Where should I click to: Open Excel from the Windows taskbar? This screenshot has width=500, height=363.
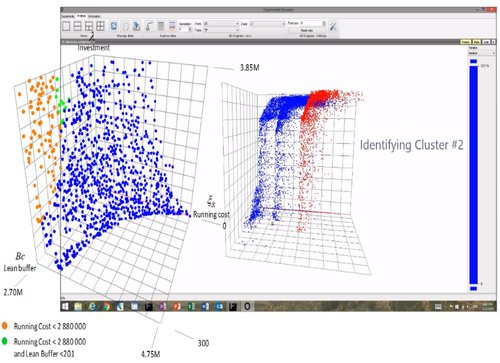191,306
